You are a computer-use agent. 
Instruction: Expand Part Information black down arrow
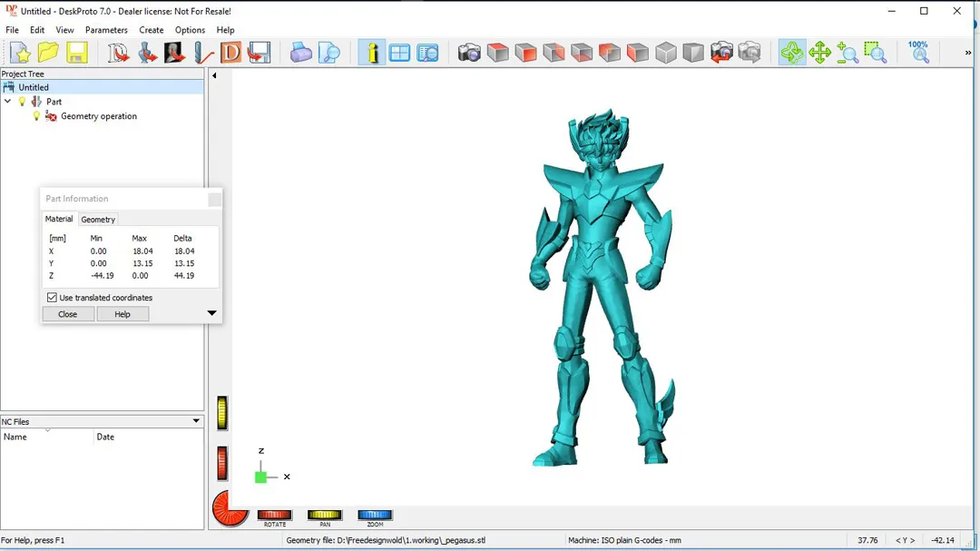[211, 312]
